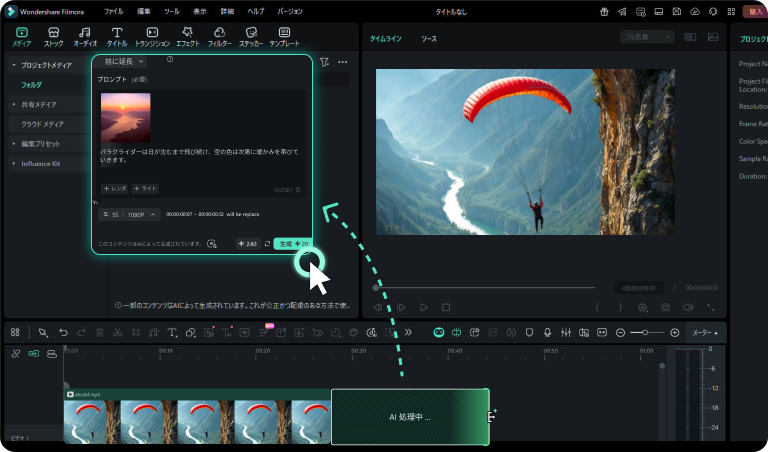Open the バージョン menu
Image resolution: width=768 pixels, height=452 pixels.
click(290, 11)
